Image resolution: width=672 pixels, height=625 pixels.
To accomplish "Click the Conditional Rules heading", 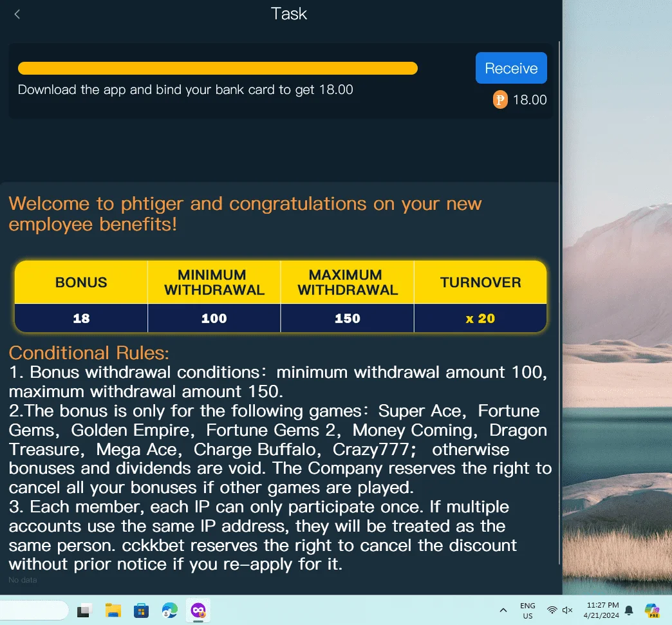I will 89,353.
